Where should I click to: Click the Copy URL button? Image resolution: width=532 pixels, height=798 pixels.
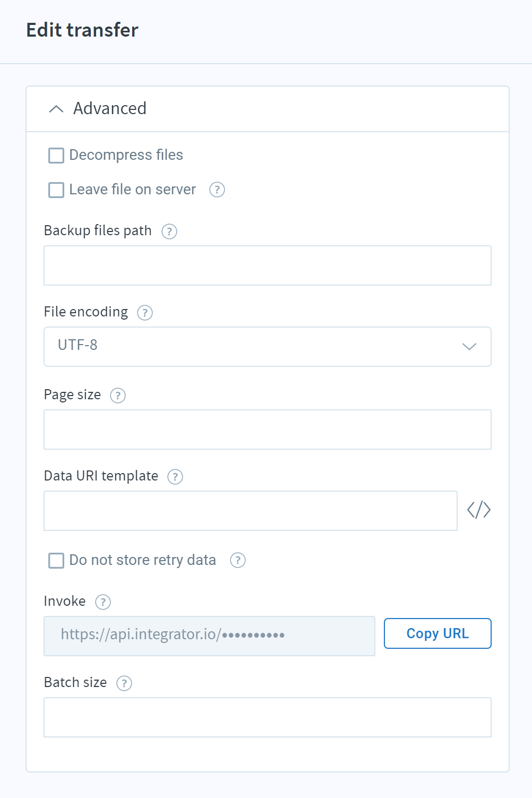point(437,633)
